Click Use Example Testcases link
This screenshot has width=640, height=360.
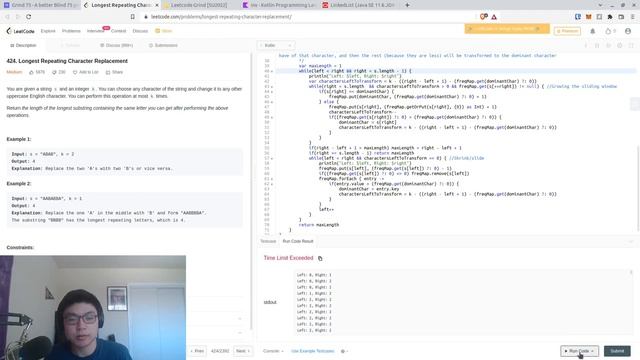pos(313,351)
